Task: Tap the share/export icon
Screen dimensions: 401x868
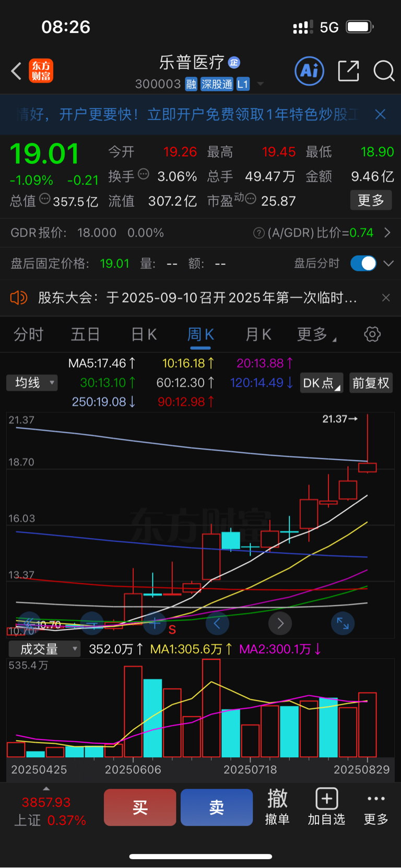Action: (348, 71)
